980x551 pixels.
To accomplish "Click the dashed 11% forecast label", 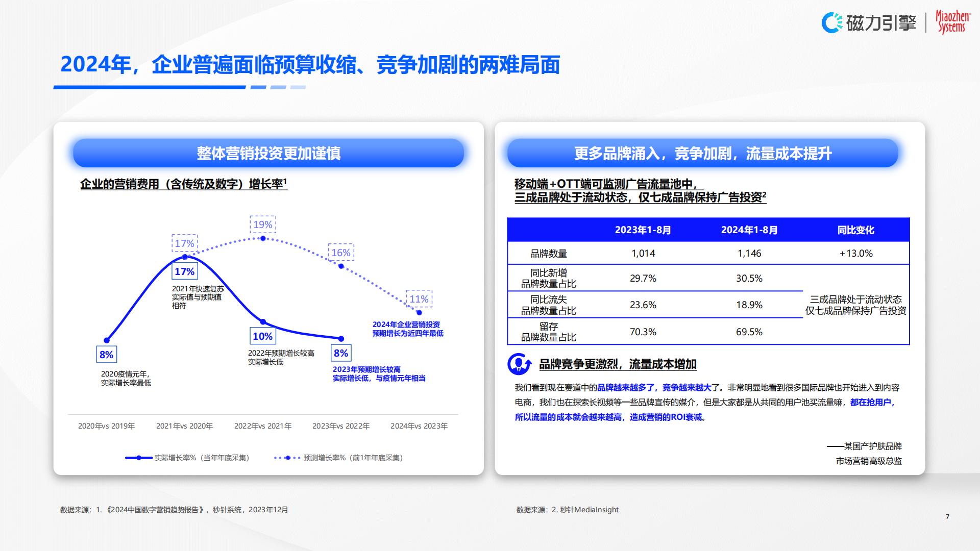I will (x=419, y=299).
